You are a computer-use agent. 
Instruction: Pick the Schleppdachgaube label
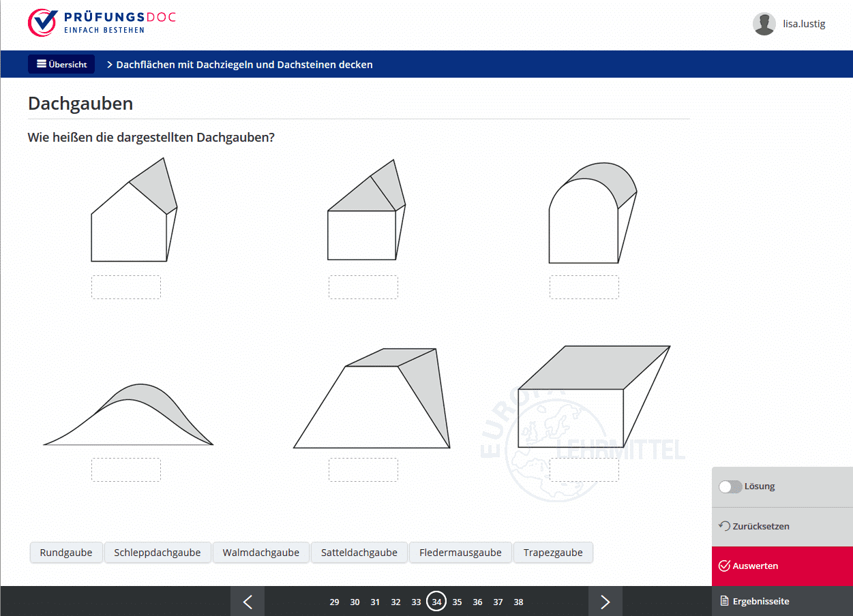[158, 553]
